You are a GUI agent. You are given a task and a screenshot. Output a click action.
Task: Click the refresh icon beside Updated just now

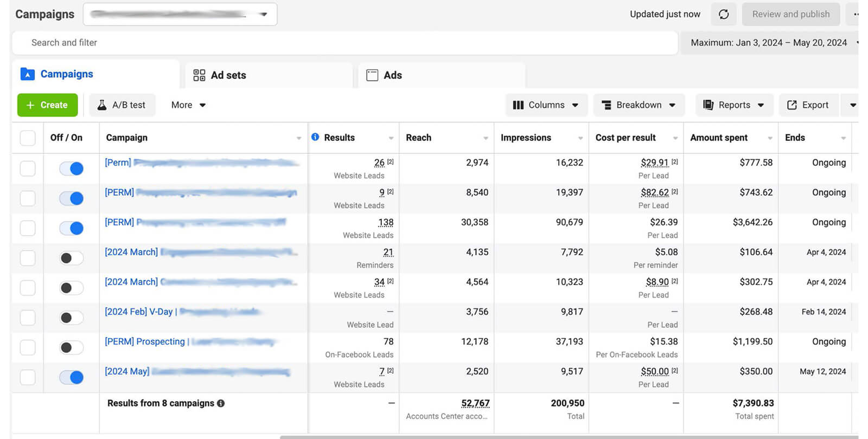point(724,14)
